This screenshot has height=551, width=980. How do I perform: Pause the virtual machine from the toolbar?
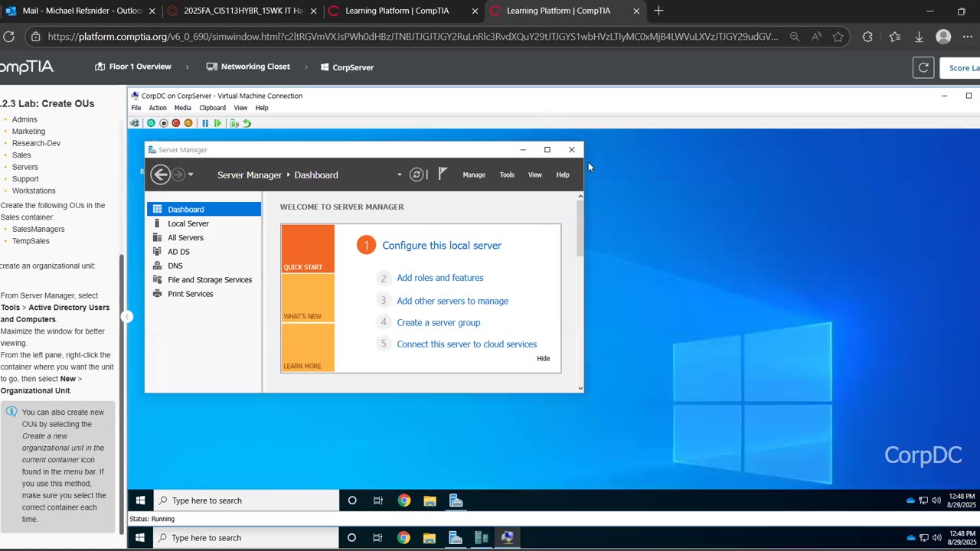205,123
